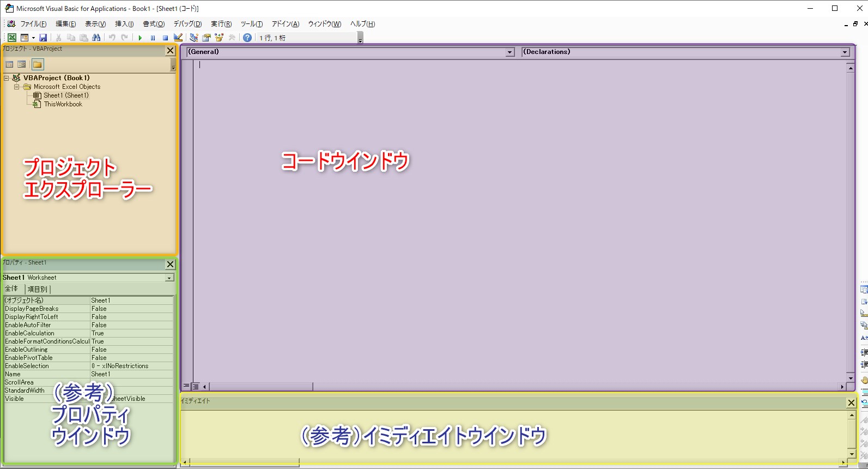Viewport: 868px width, 469px height.
Task: Open Properties Window toolbar icon
Action: (207, 38)
